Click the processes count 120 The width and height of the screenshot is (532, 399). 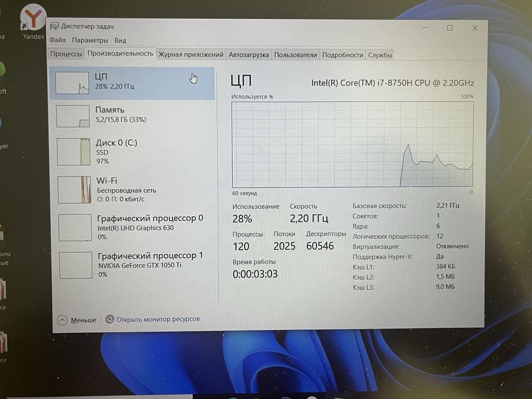click(x=241, y=246)
